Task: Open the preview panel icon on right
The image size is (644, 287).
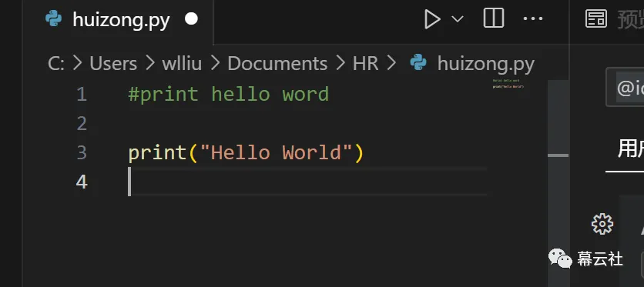Action: 596,19
